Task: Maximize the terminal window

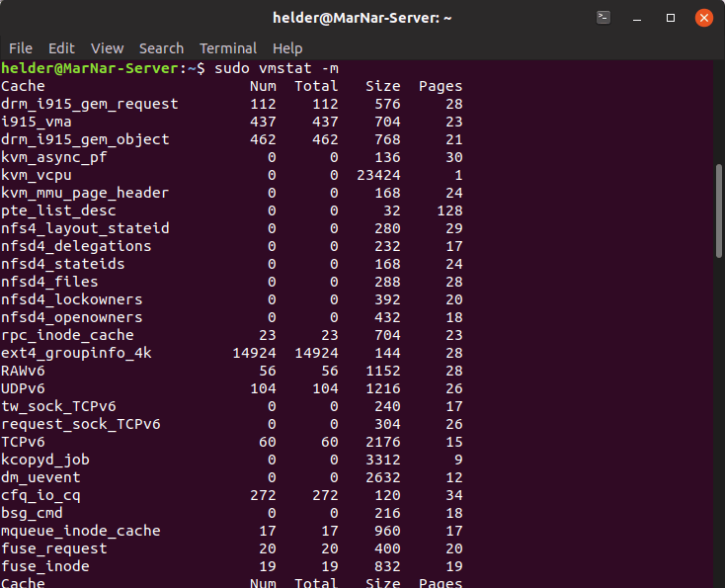Action: [x=671, y=18]
